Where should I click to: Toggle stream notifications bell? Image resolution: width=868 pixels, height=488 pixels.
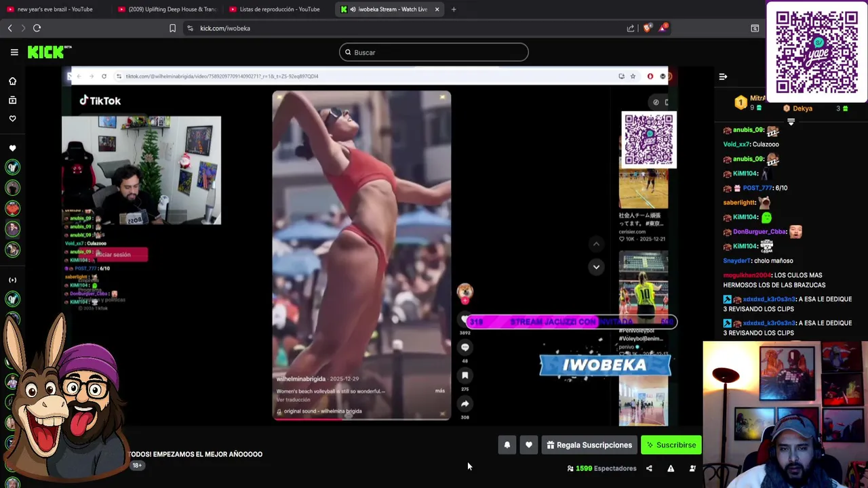[x=507, y=445]
